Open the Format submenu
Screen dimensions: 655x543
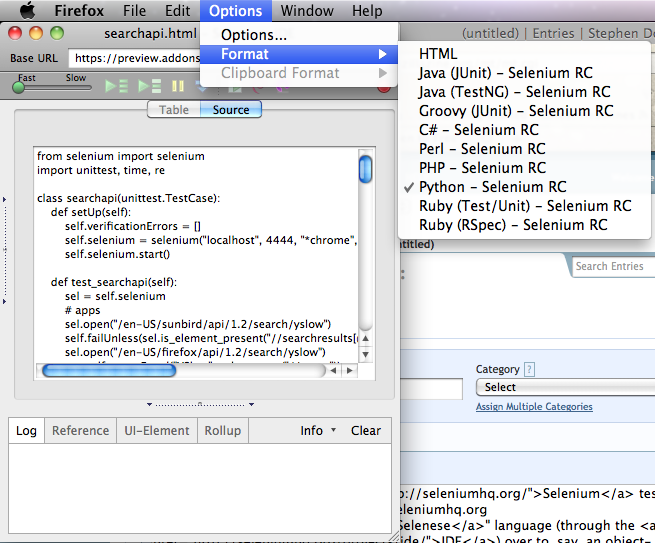click(299, 54)
